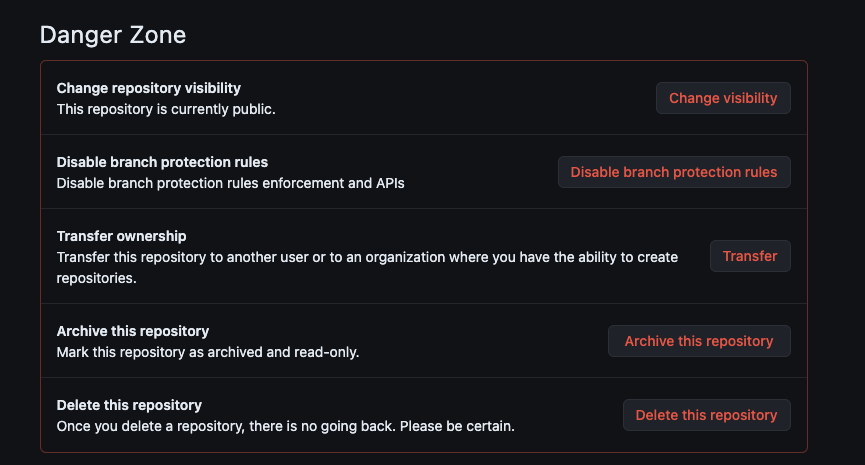Click the red Archive this repository button
The height and width of the screenshot is (465, 865).
699,341
